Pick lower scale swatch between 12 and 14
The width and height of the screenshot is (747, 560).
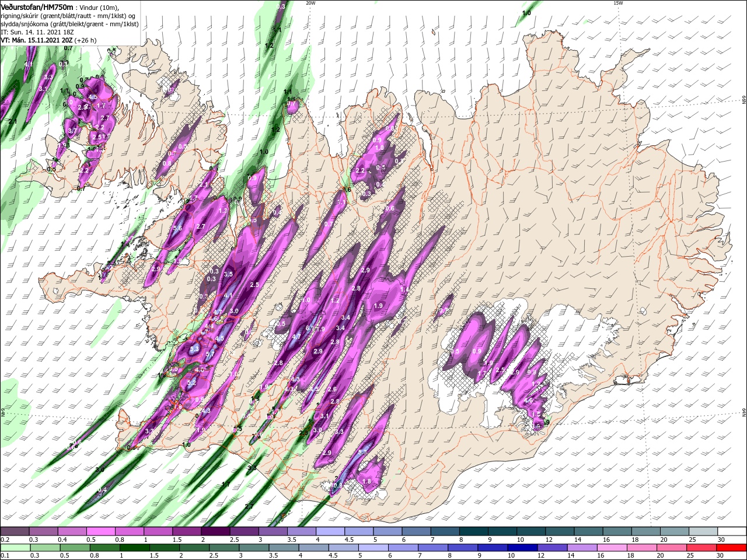click(551, 548)
